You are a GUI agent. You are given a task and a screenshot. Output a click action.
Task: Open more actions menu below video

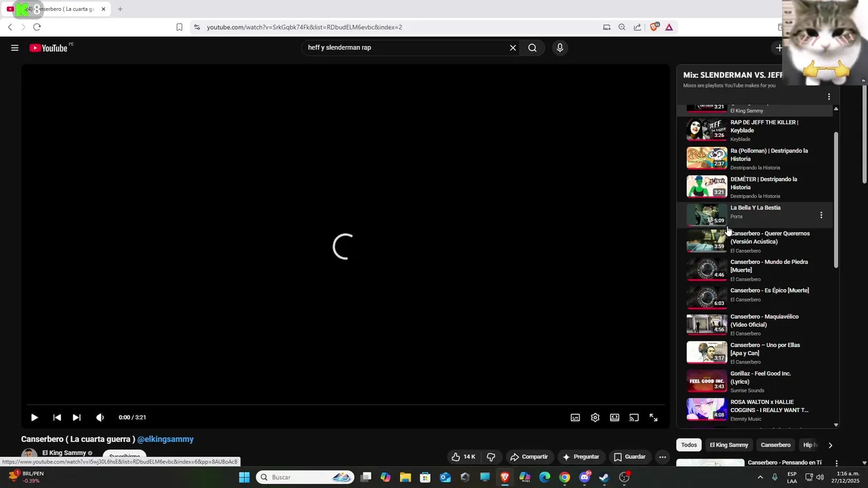coord(663,457)
